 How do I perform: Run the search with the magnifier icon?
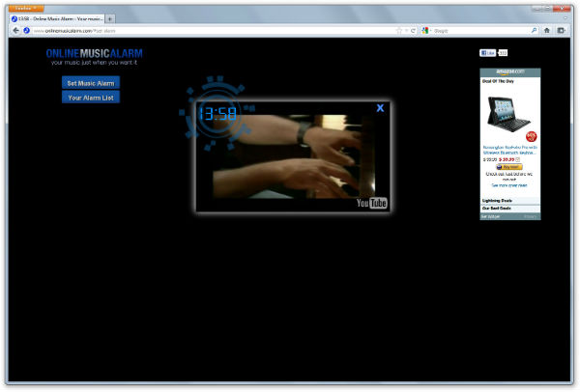tap(534, 31)
